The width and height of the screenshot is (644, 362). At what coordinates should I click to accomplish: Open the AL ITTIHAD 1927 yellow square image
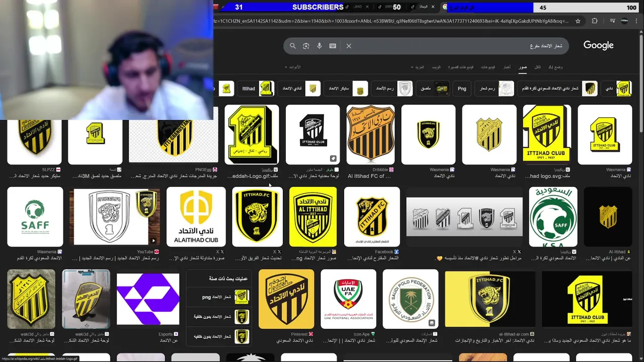(313, 217)
